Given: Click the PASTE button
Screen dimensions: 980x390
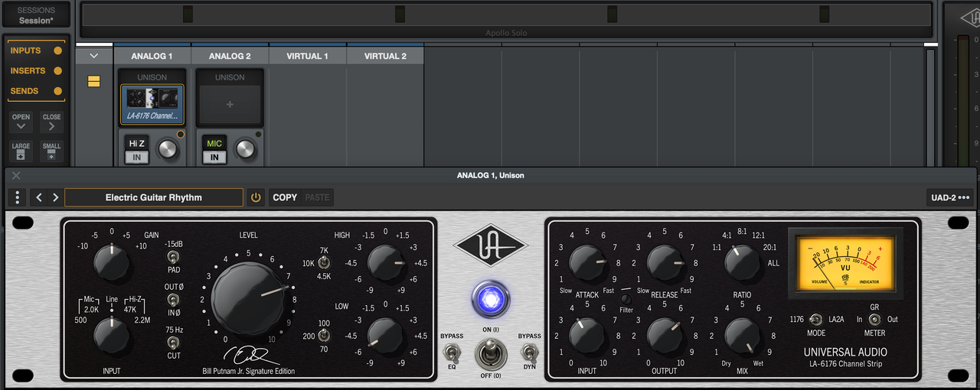Looking at the screenshot, I should (317, 197).
